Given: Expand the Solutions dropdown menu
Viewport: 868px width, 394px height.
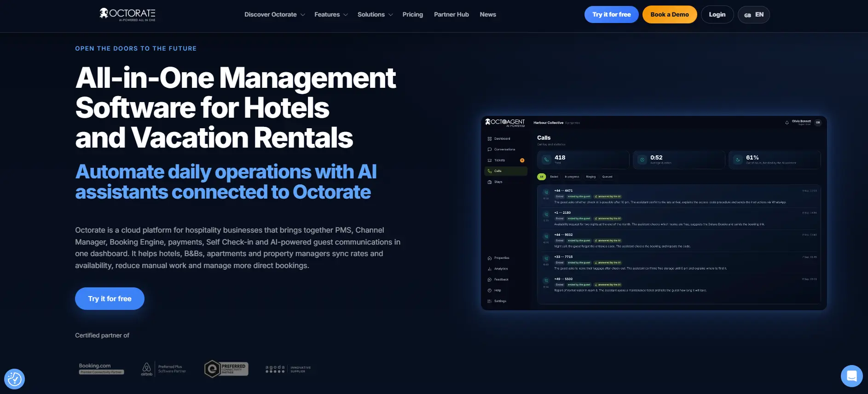Looking at the screenshot, I should (x=375, y=15).
